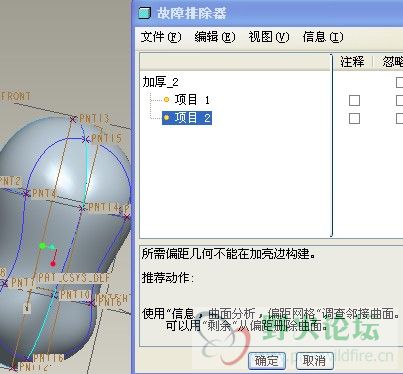Viewport: 403px width, 374px height.
Task: Select the 加厚_2 tree node
Action: [x=160, y=82]
